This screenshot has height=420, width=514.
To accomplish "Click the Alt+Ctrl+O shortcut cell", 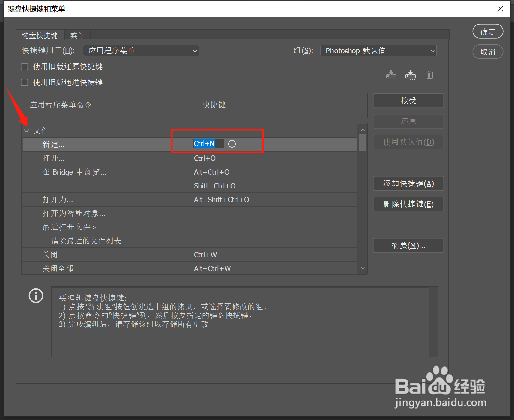I will pos(212,172).
